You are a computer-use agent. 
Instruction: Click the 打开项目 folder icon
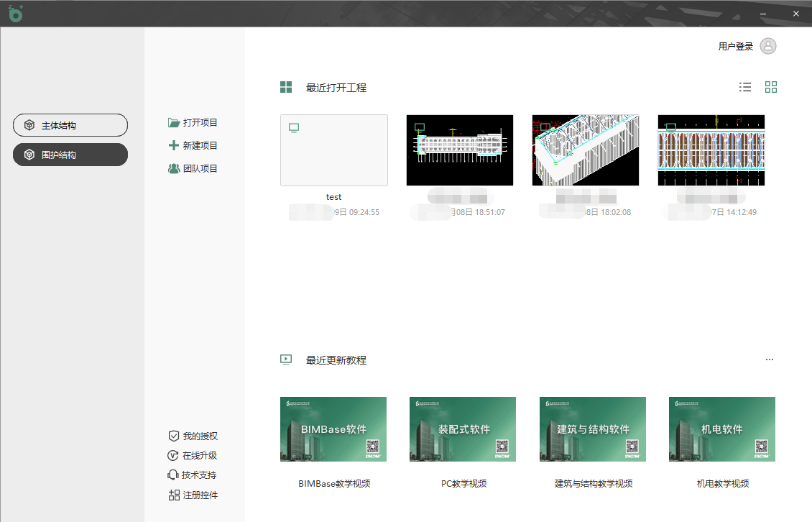[x=174, y=123]
